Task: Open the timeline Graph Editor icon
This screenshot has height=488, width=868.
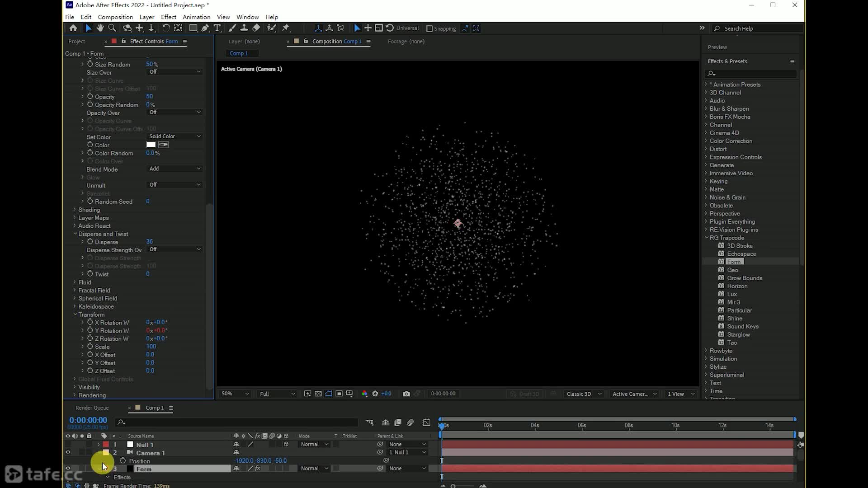Action: pos(426,422)
